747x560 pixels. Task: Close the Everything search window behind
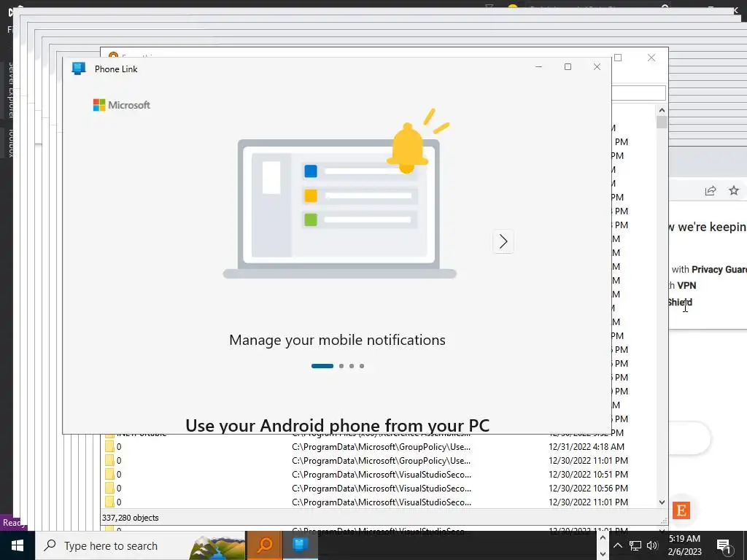click(x=651, y=58)
